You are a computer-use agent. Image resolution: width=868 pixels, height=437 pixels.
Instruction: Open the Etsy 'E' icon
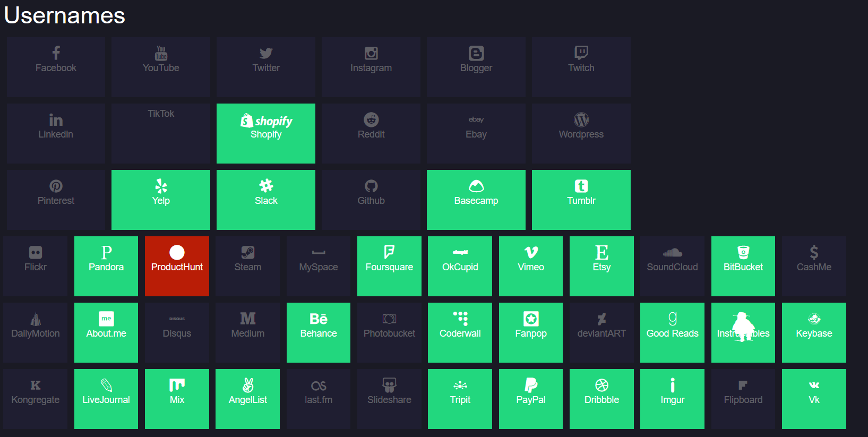pos(601,252)
